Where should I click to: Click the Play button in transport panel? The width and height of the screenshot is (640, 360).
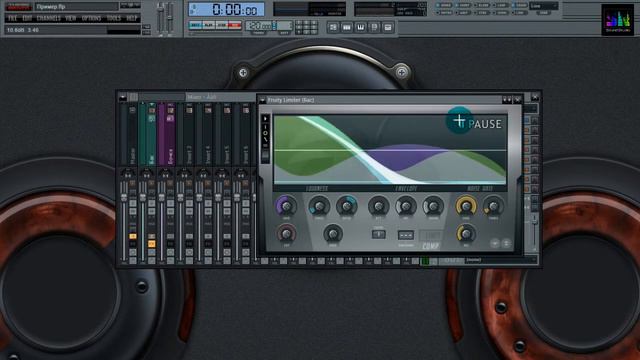point(209,25)
